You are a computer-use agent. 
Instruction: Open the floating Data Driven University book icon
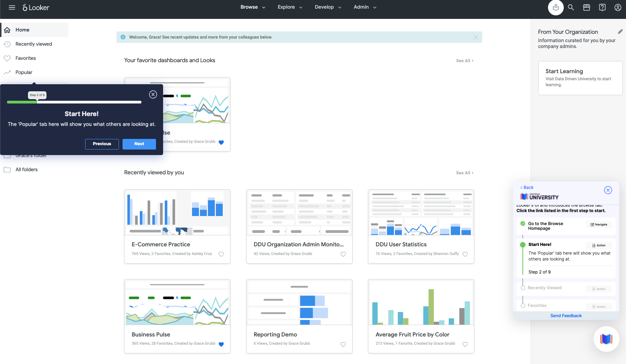click(x=606, y=339)
